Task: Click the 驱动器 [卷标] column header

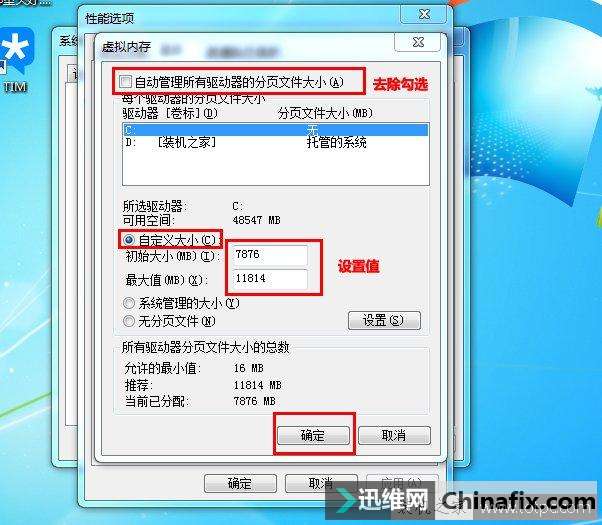Action: (170, 113)
